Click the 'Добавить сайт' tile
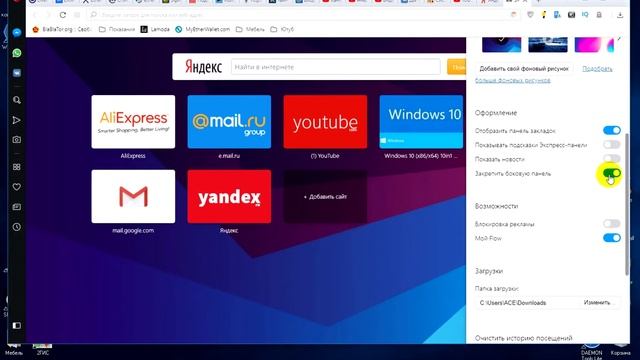The height and width of the screenshot is (360, 640). click(325, 196)
